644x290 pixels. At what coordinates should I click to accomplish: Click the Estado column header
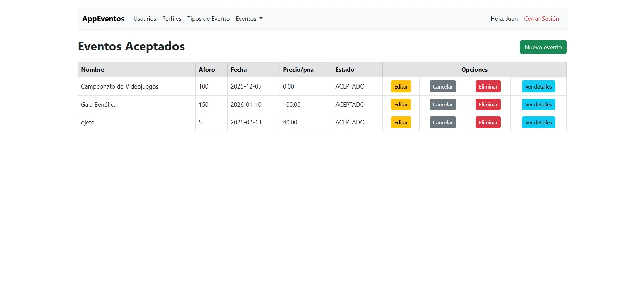coord(357,70)
